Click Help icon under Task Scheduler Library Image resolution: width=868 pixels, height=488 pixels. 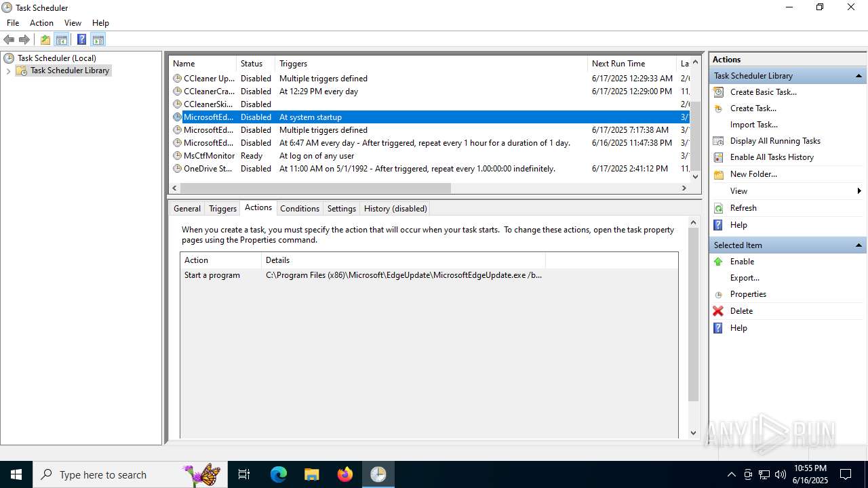[x=719, y=225]
